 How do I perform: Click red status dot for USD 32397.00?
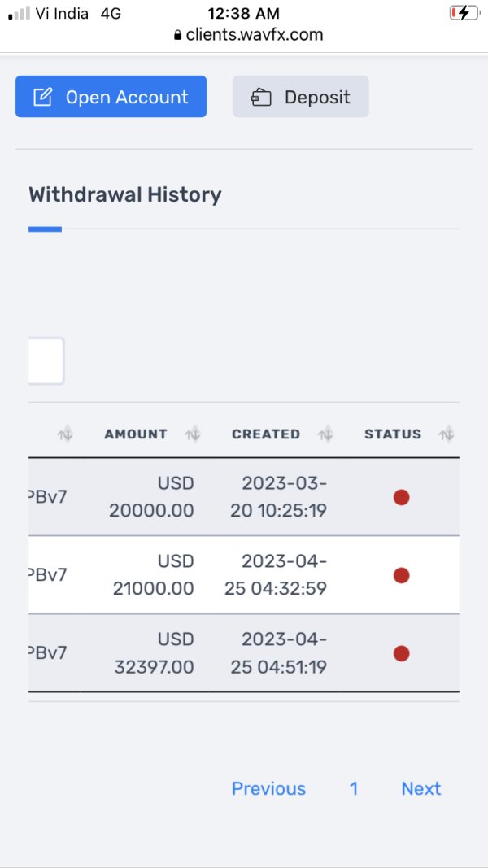point(401,653)
